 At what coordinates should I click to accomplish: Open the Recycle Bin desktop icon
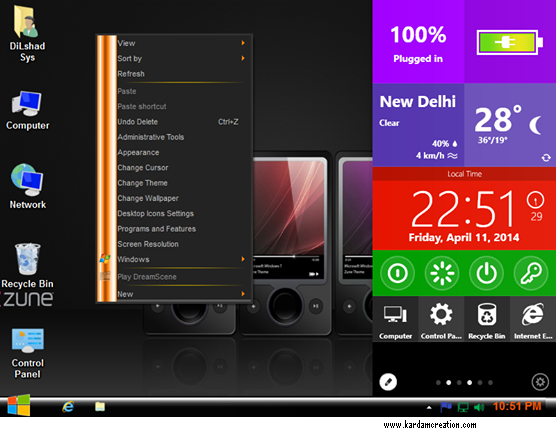point(27,266)
